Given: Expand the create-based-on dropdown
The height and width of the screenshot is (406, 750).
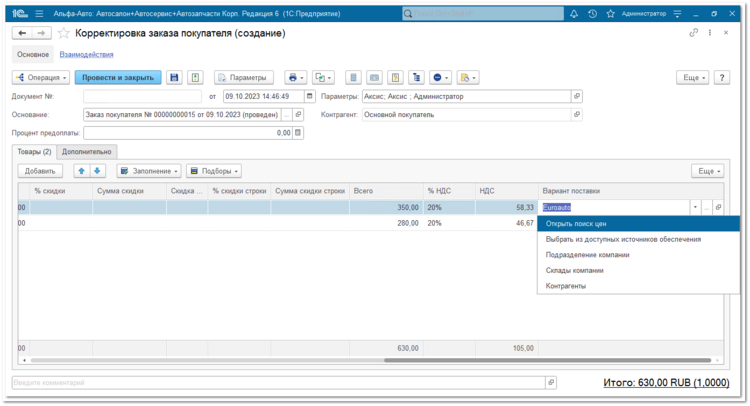Looking at the screenshot, I should tap(324, 77).
